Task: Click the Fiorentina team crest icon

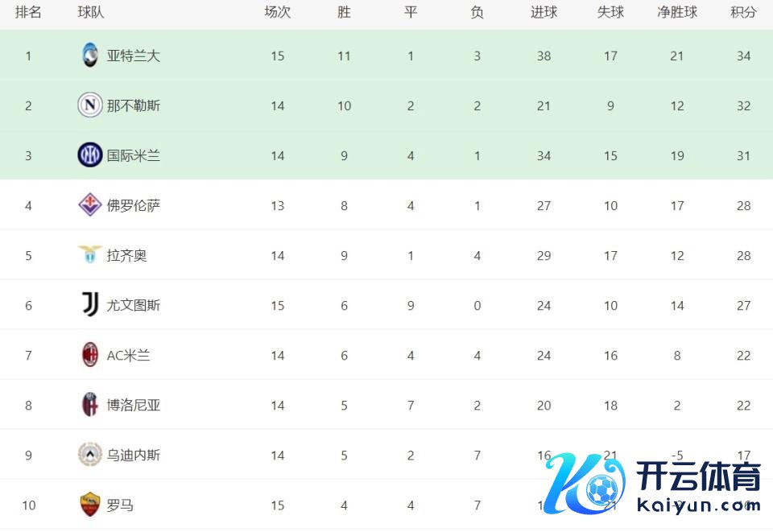Action: pos(89,205)
